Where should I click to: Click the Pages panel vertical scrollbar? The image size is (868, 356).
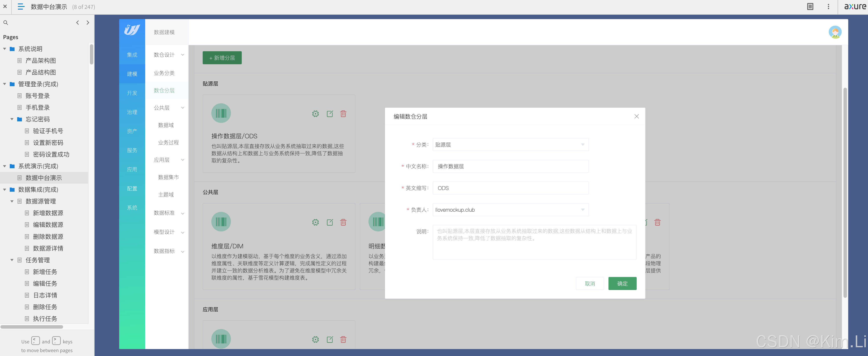point(91,54)
